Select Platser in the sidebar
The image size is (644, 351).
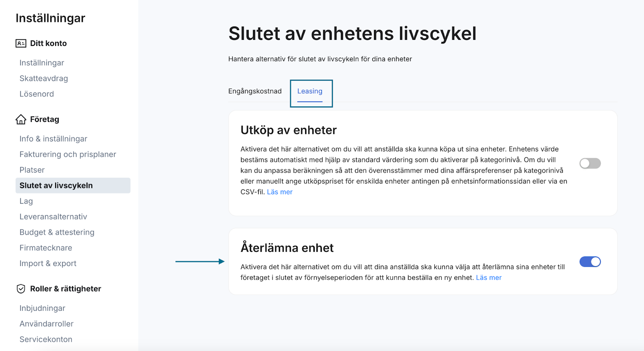pyautogui.click(x=32, y=170)
